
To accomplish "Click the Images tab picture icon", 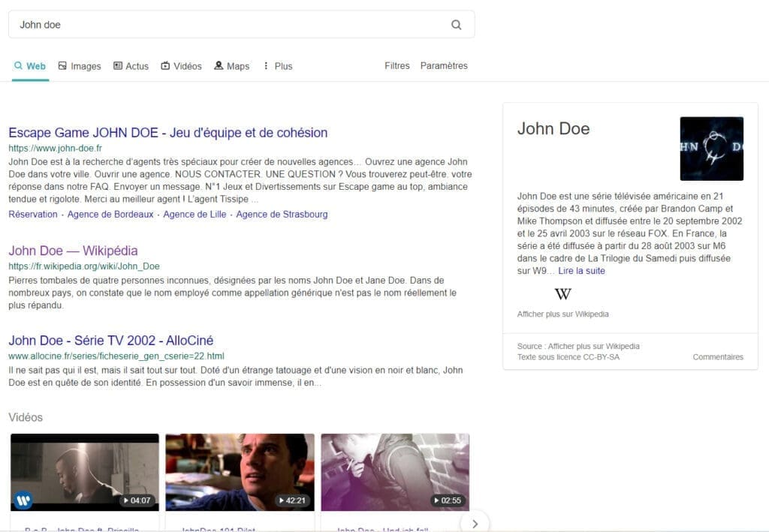I will tap(62, 65).
